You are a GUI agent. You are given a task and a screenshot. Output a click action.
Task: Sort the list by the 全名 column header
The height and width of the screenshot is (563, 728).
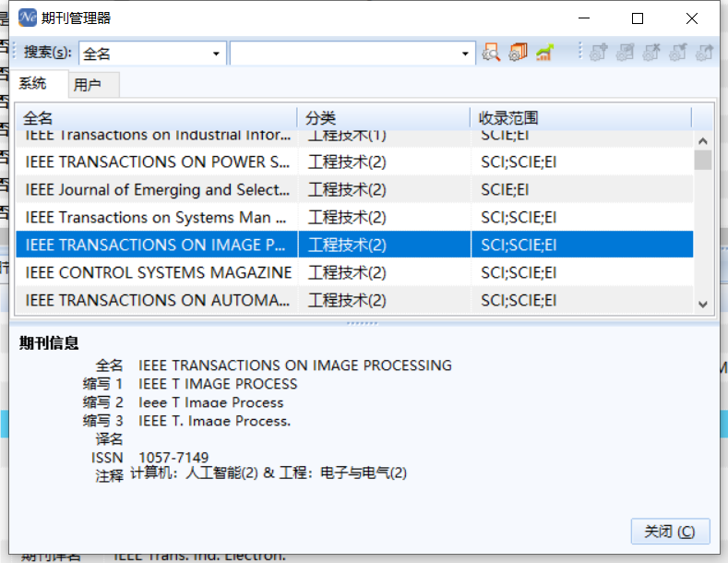(157, 117)
